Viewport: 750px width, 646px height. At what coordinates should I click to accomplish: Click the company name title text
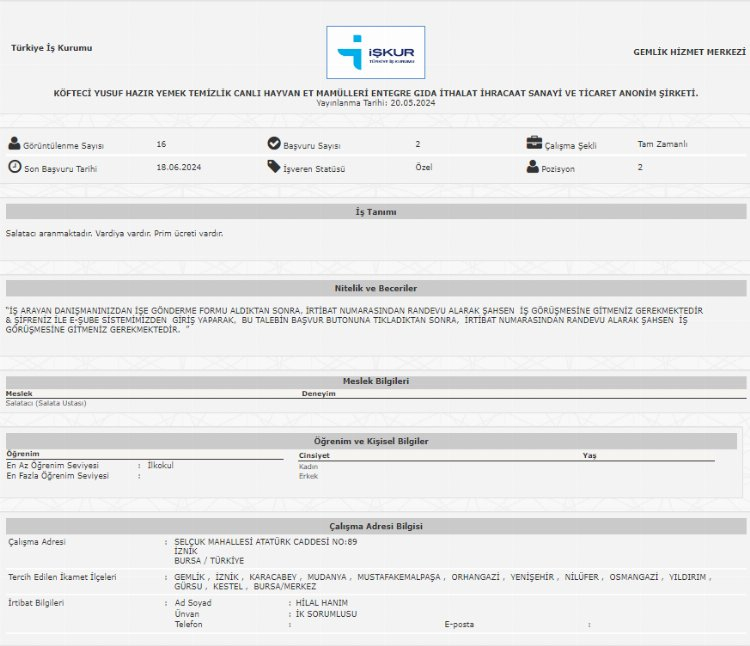(x=375, y=93)
